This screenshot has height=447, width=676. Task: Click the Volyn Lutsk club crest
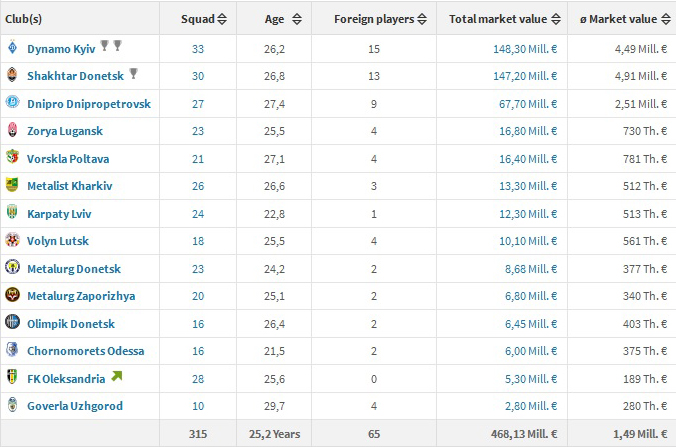point(12,241)
